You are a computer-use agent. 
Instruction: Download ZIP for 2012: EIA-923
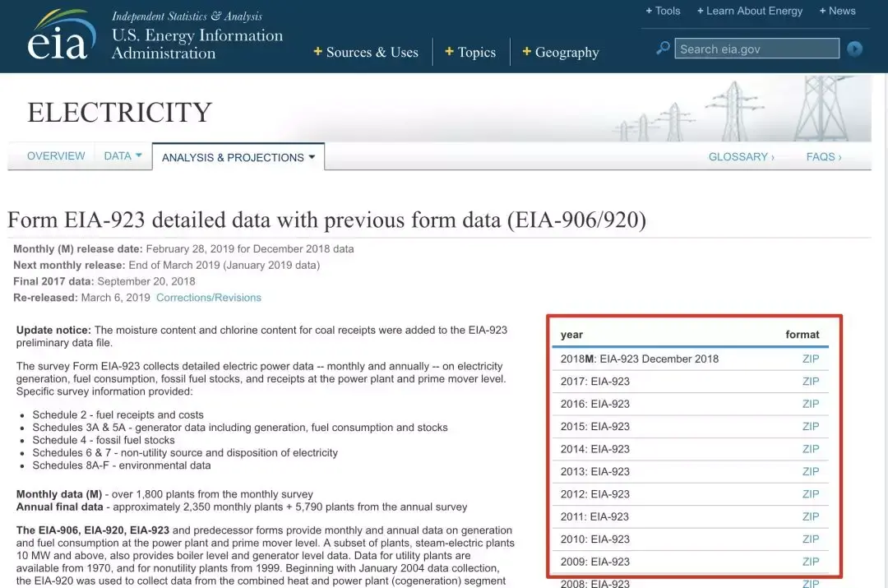(x=811, y=494)
